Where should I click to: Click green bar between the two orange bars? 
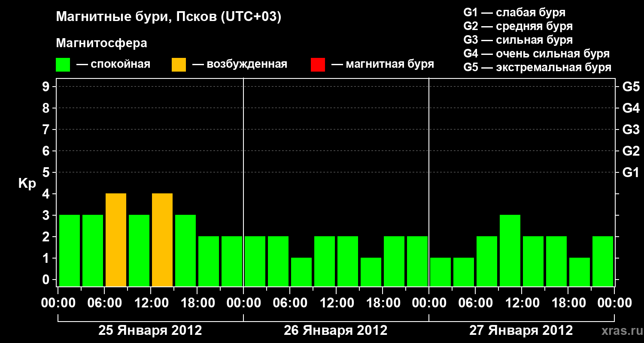pos(139,250)
